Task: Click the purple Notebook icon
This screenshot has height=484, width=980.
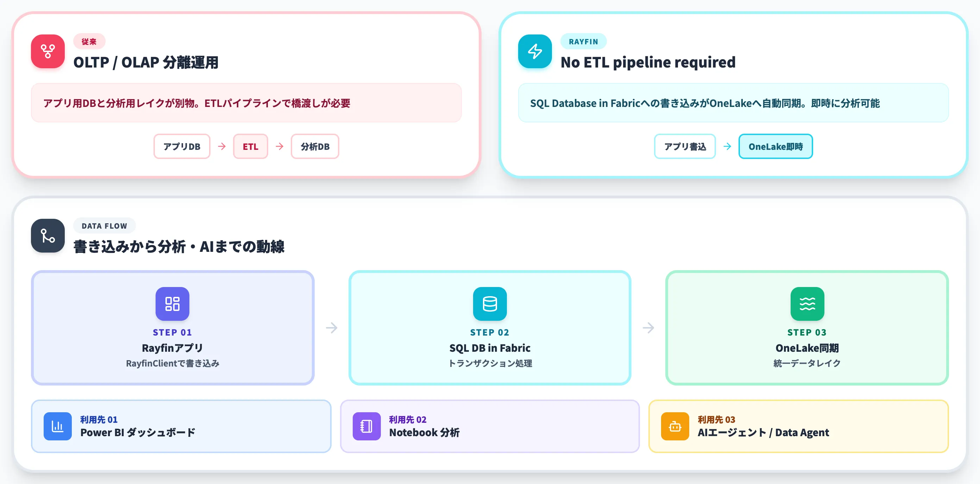Action: (366, 426)
